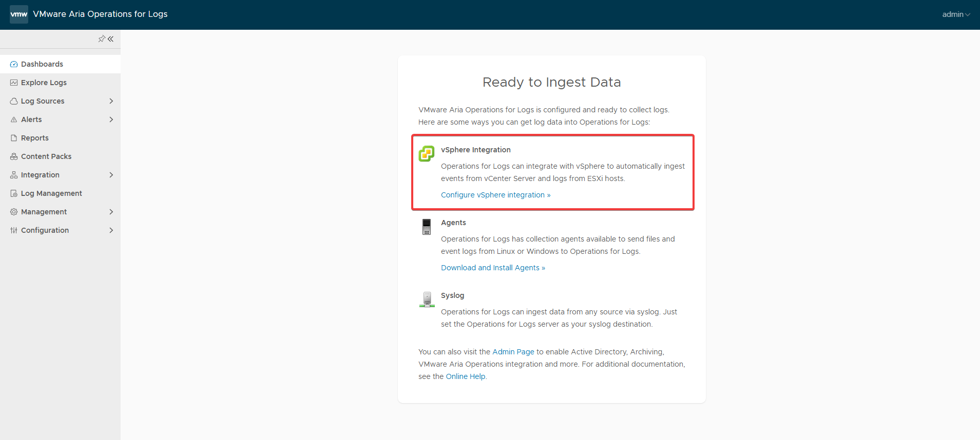Collapse the sidebar with the double chevron
The width and height of the screenshot is (980, 440).
[110, 39]
